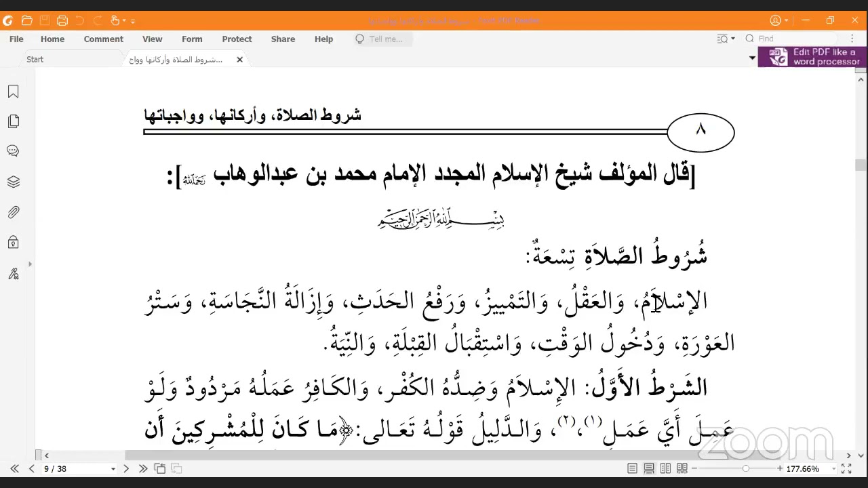Enable single page view mode
Screen dimensions: 868x488
[x=632, y=468]
